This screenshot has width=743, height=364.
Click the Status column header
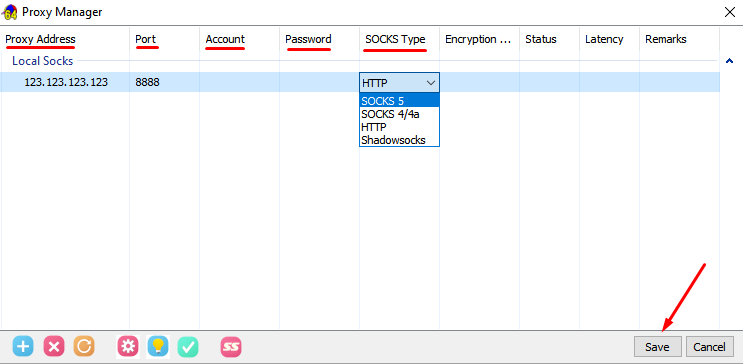[549, 39]
